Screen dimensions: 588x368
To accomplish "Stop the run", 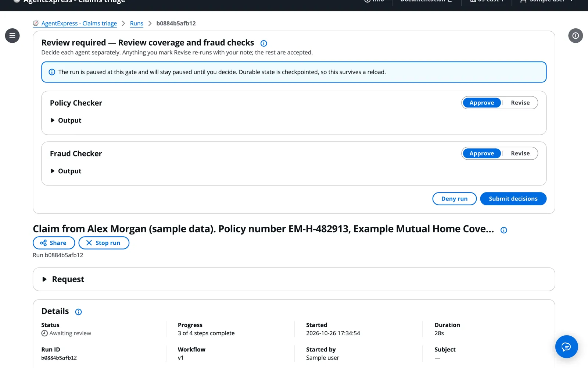I will pyautogui.click(x=104, y=243).
